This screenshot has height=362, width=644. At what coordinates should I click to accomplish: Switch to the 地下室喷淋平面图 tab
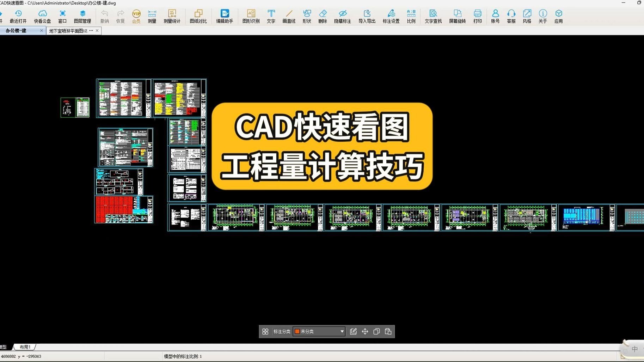[70, 31]
